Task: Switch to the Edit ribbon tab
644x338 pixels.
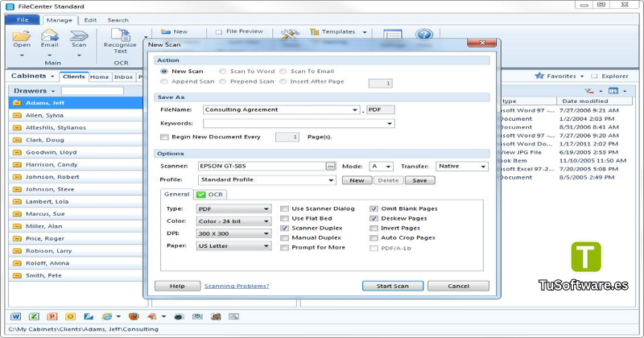Action: coord(90,20)
